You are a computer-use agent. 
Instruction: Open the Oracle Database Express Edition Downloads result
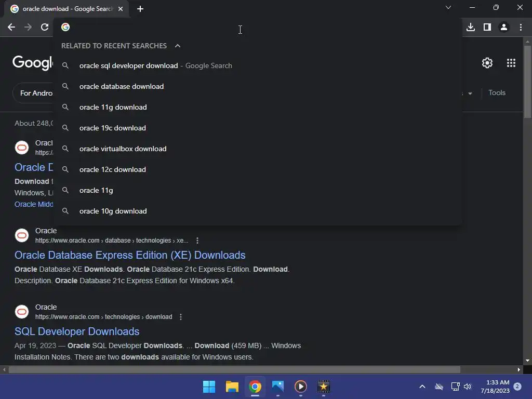[x=130, y=255]
